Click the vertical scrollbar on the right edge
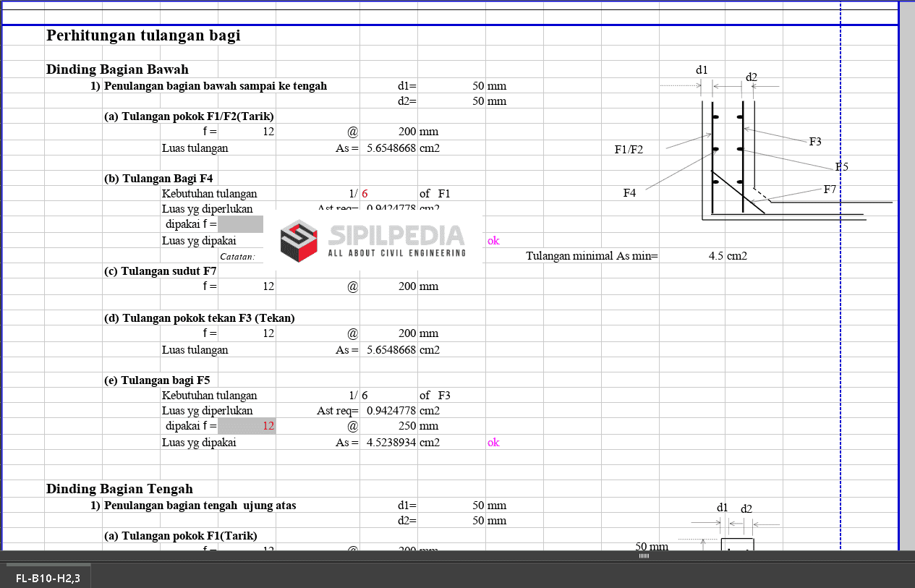This screenshot has height=588, width=915. (x=906, y=275)
